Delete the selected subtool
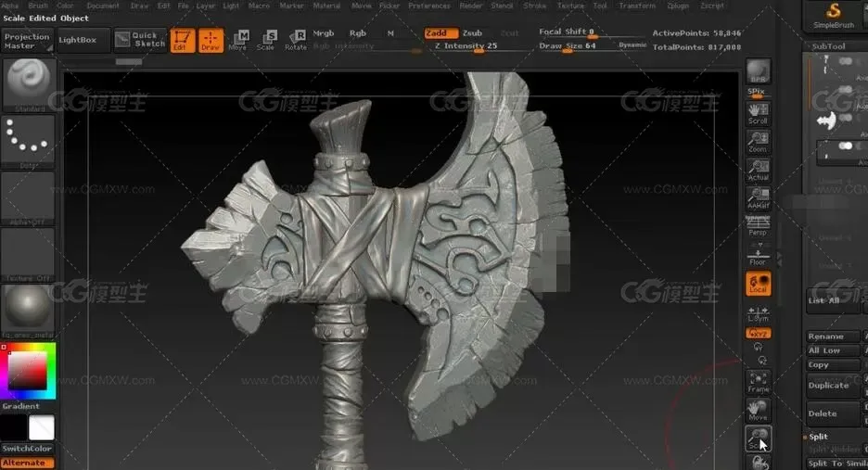This screenshot has height=470, width=868. [x=833, y=413]
